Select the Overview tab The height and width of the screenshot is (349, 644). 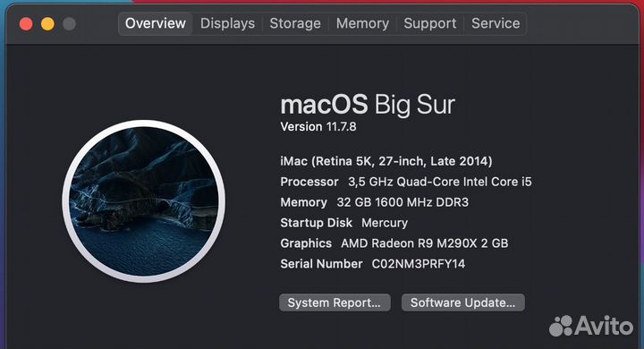pyautogui.click(x=156, y=23)
